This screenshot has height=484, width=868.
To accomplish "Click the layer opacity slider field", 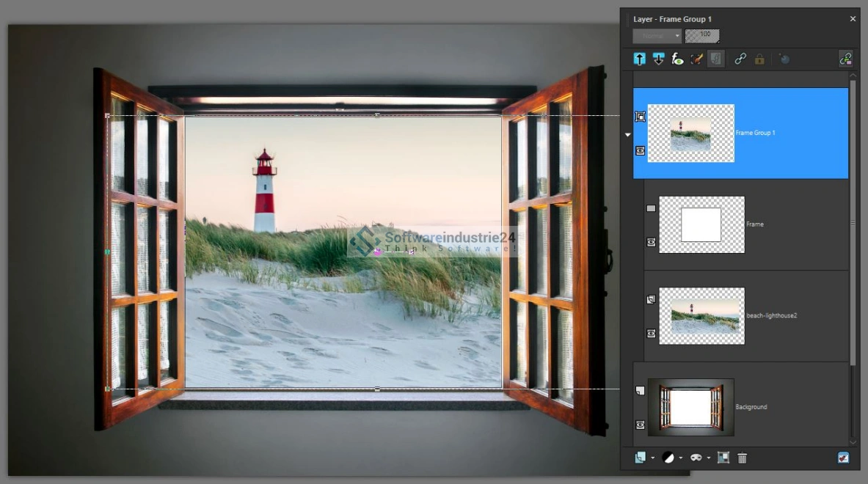I will [702, 36].
